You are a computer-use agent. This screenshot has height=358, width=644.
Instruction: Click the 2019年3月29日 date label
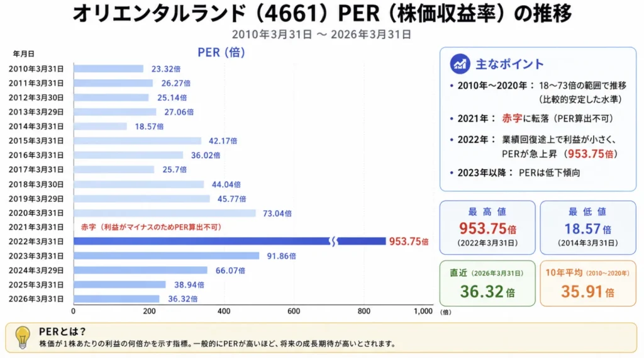tap(36, 199)
